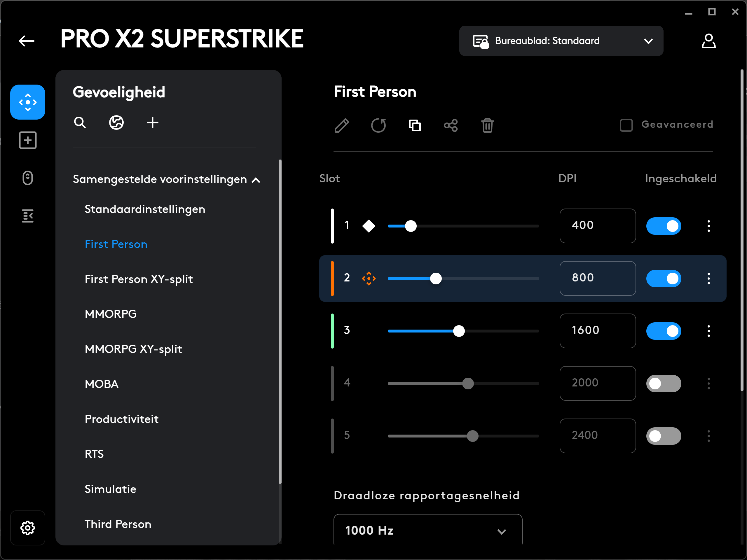Select the sensitivity settings icon in sidebar
Image resolution: width=747 pixels, height=560 pixels.
(27, 102)
